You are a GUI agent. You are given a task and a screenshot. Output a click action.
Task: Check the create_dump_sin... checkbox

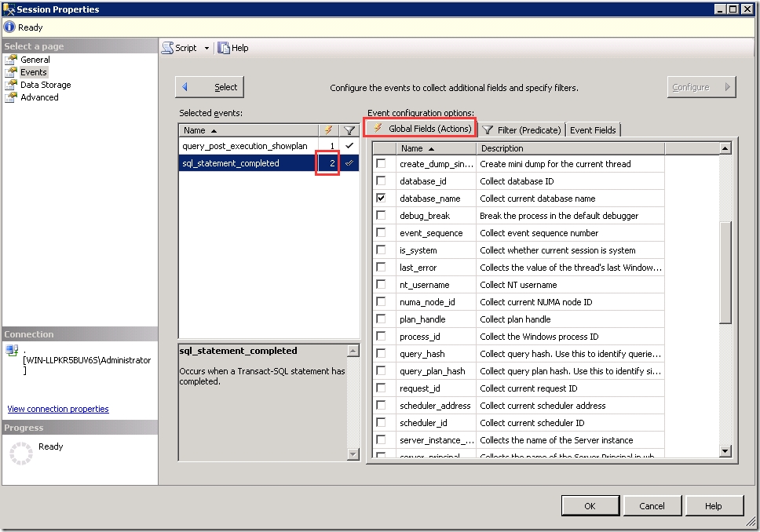pyautogui.click(x=381, y=163)
